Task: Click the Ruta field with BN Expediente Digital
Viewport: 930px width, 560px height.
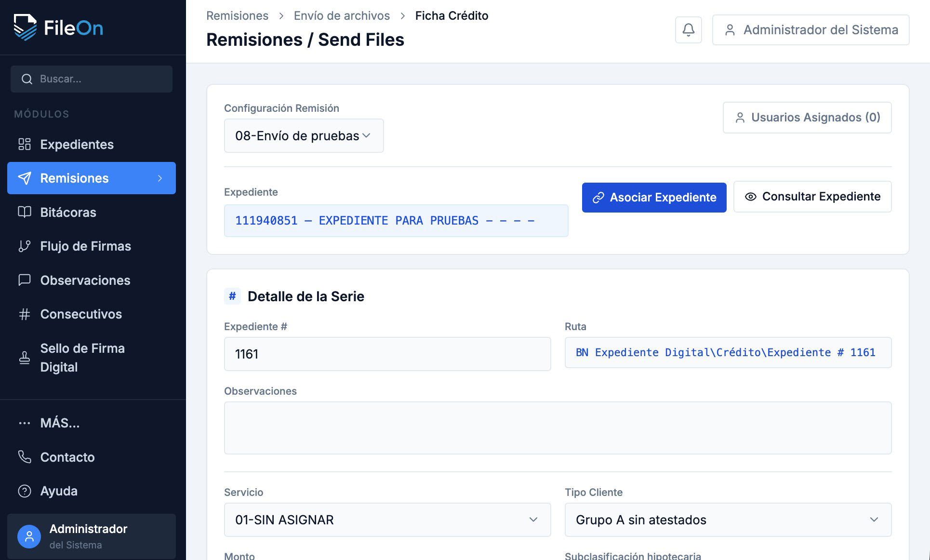Action: pos(728,353)
